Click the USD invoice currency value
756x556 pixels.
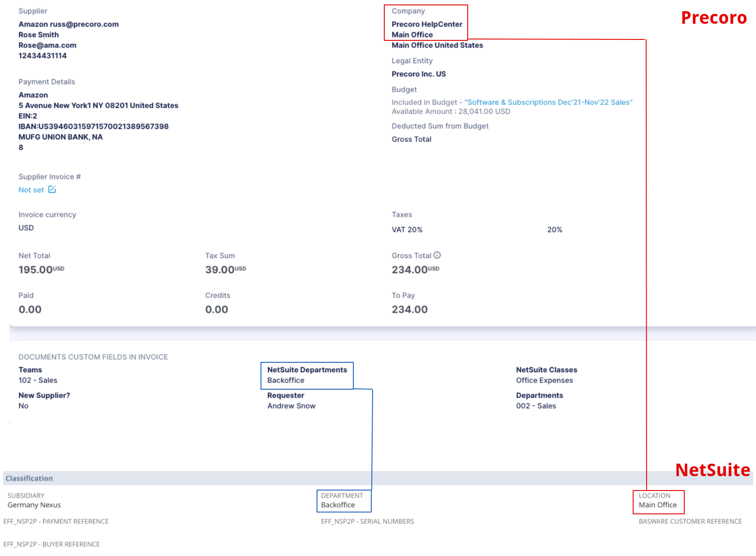[x=26, y=228]
